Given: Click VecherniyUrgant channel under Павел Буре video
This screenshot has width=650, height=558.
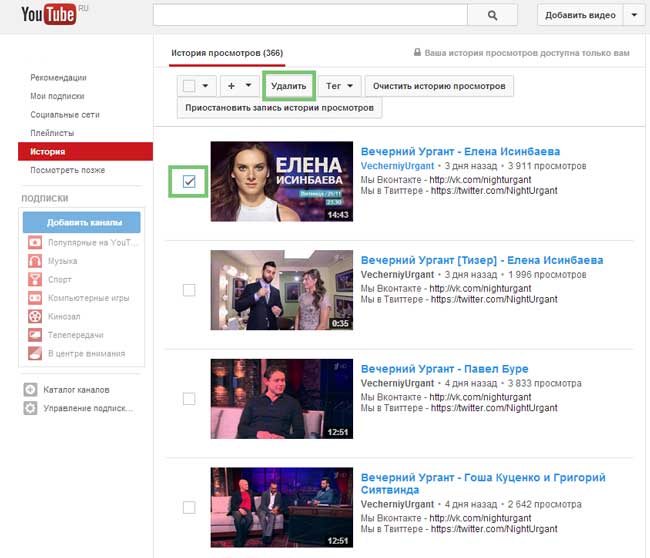Looking at the screenshot, I should pos(397,383).
